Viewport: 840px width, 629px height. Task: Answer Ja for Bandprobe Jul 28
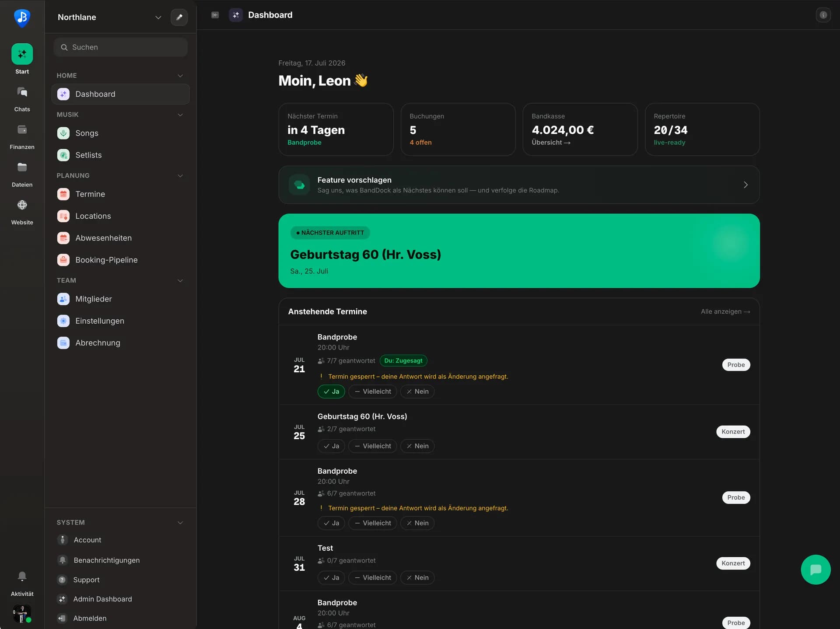click(331, 523)
